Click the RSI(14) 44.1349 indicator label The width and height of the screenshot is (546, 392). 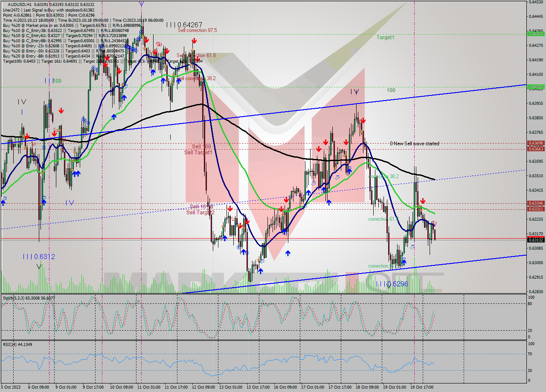point(17,344)
